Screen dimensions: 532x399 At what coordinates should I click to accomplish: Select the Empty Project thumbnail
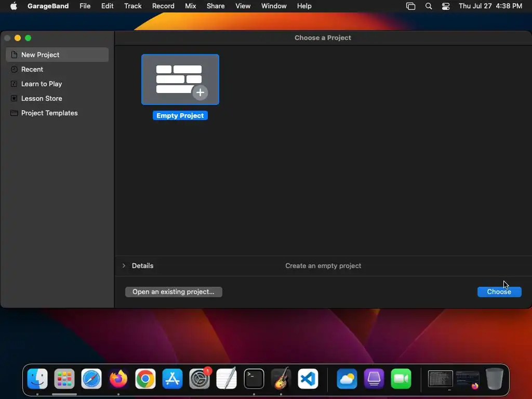click(x=180, y=79)
